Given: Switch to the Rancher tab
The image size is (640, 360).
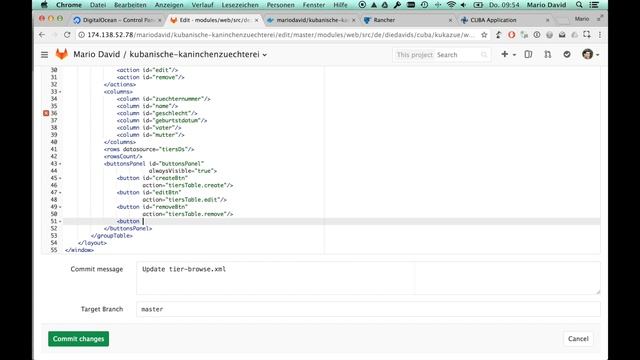Looking at the screenshot, I should pos(408,20).
